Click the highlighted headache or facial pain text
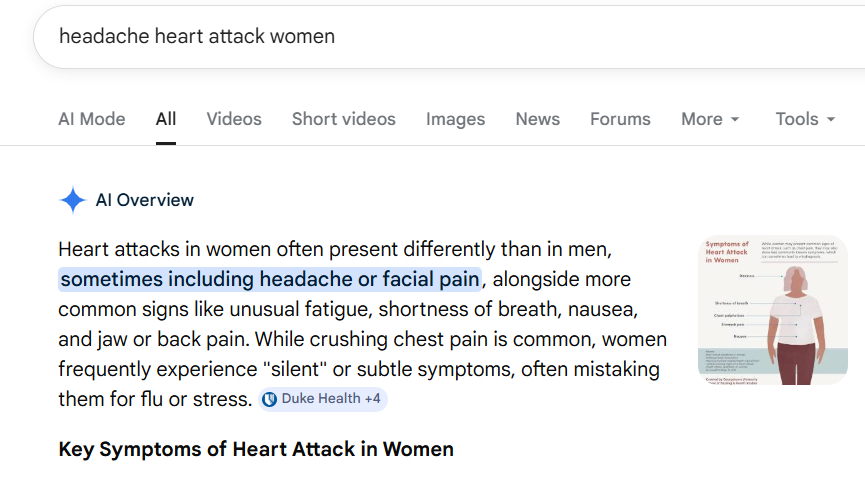 [270, 278]
